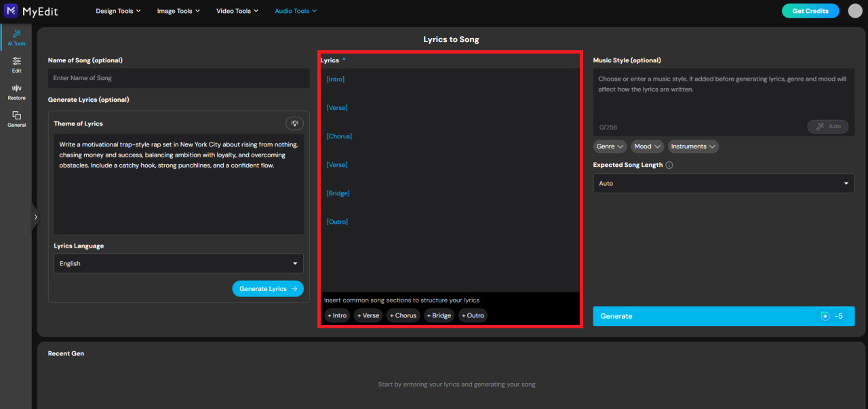Open the Expected Song Length selector
Screen dimensions: 868x409
(723, 183)
